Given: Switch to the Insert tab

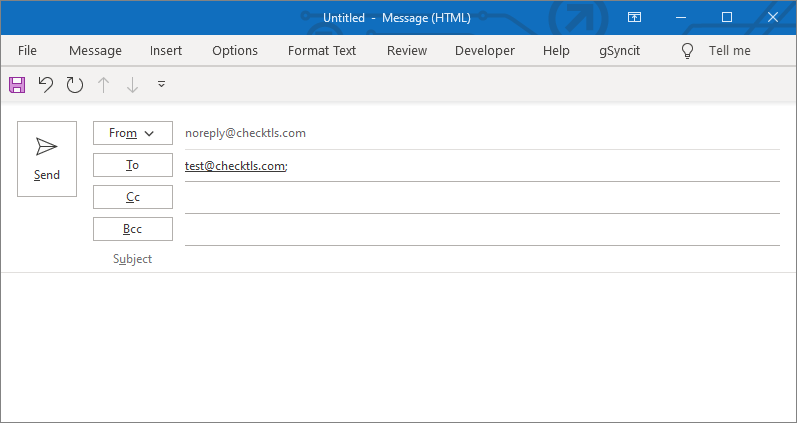Looking at the screenshot, I should click(166, 51).
